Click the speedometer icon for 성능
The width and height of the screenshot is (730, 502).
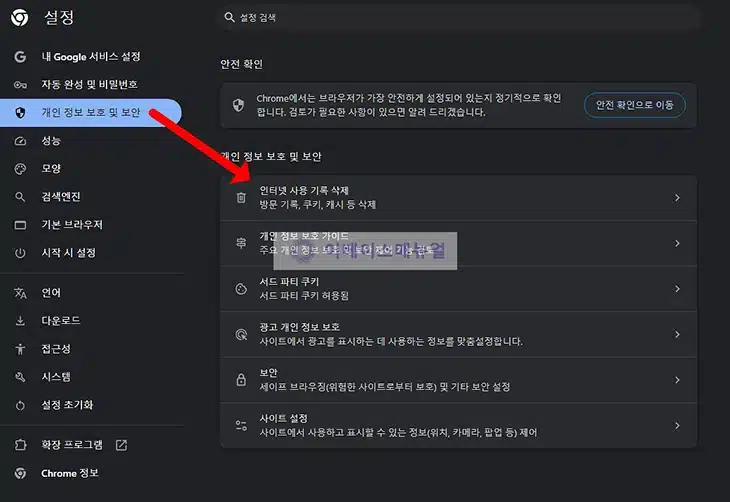[x=20, y=141]
